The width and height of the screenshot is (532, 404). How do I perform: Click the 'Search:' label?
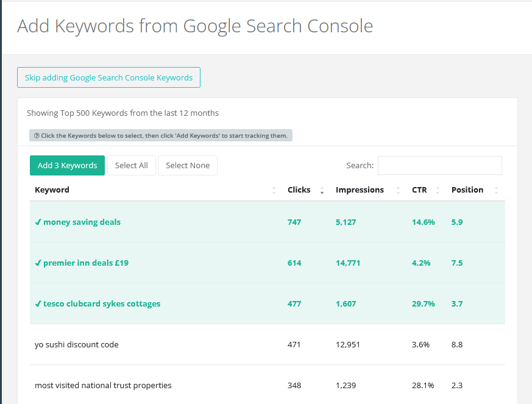pos(360,166)
